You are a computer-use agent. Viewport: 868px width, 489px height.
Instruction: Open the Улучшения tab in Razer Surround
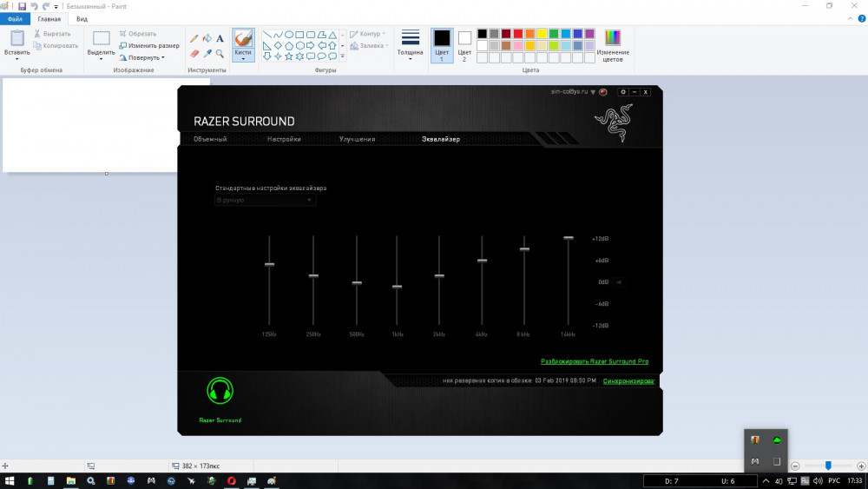pyautogui.click(x=357, y=139)
